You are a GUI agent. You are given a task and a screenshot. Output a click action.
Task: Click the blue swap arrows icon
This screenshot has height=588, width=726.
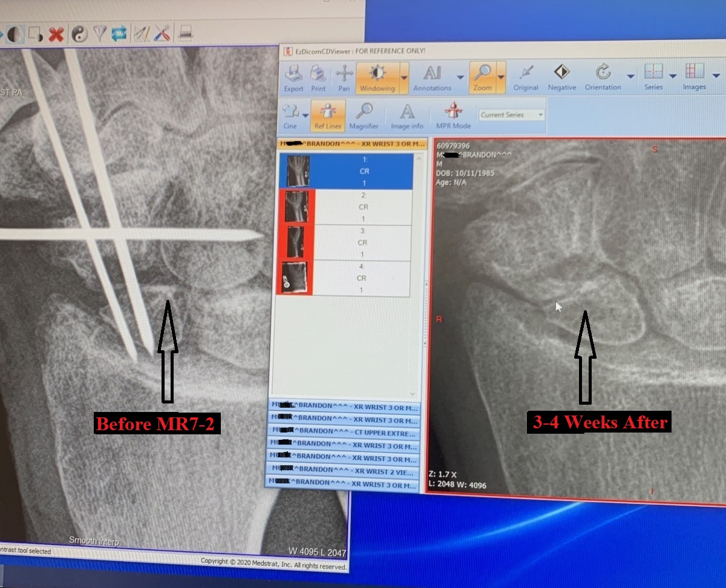119,33
